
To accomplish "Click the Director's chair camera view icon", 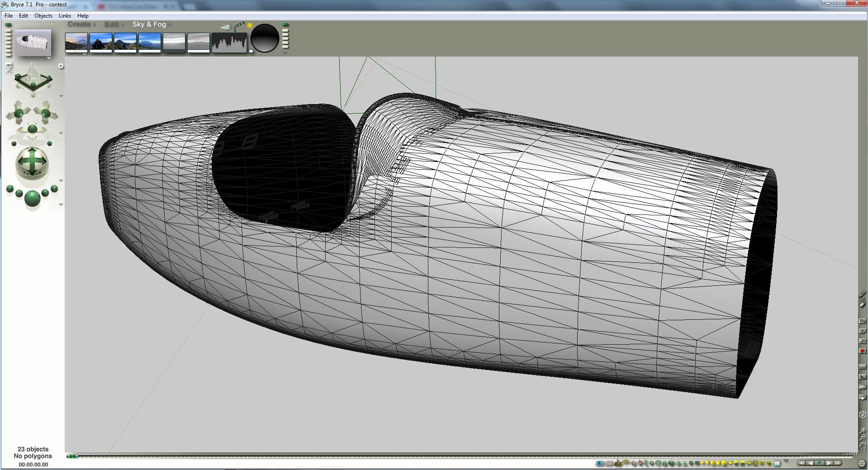I will tap(9, 68).
